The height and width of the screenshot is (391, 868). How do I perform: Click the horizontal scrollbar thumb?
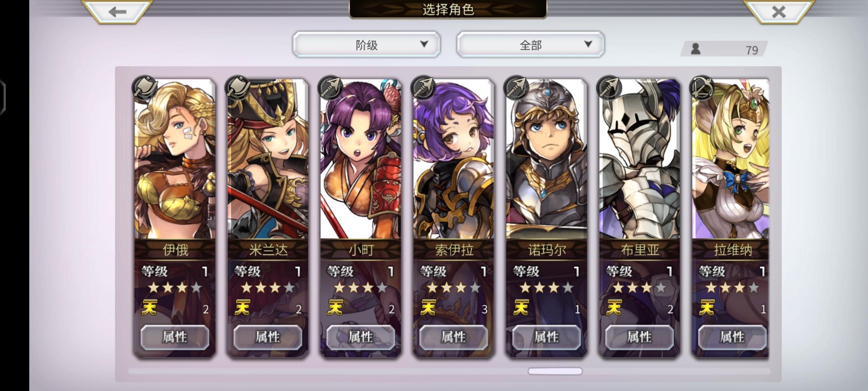[555, 371]
